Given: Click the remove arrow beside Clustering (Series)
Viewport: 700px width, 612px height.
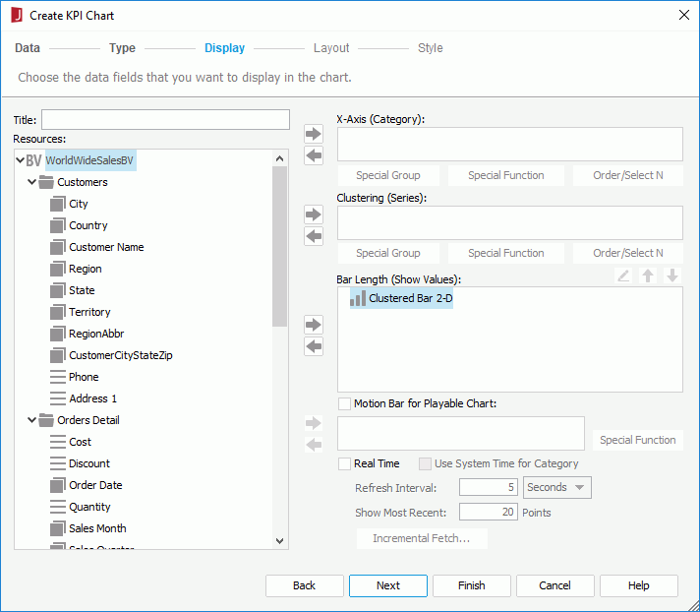Looking at the screenshot, I should [x=314, y=236].
